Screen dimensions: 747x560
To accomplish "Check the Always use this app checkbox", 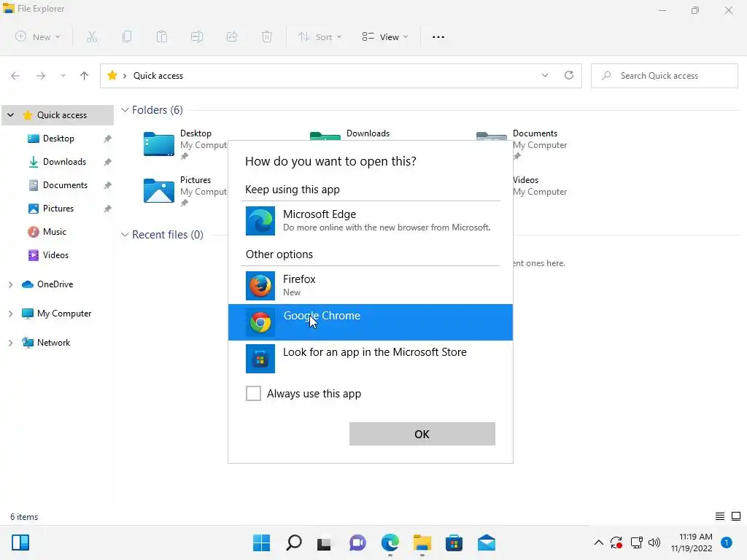I will pos(253,393).
